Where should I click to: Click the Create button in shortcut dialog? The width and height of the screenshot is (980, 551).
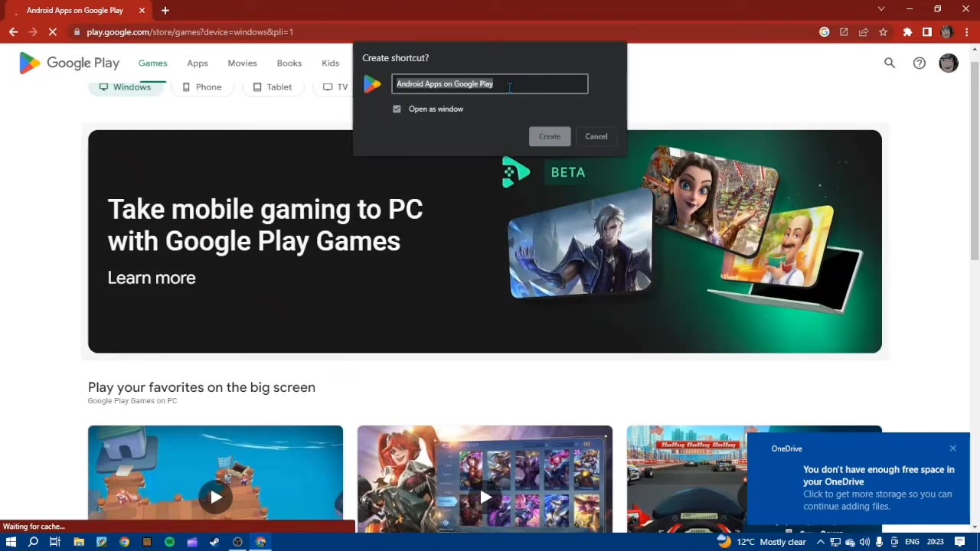pos(550,136)
